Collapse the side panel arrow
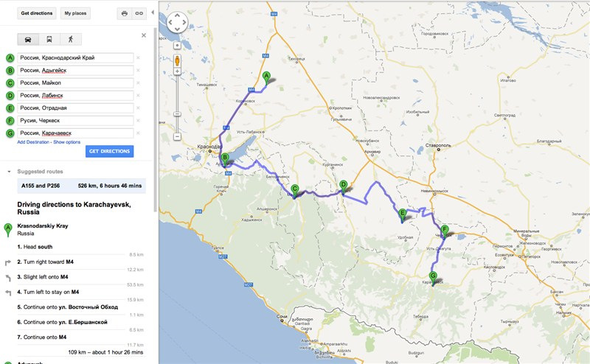The image size is (590, 364). [x=153, y=13]
